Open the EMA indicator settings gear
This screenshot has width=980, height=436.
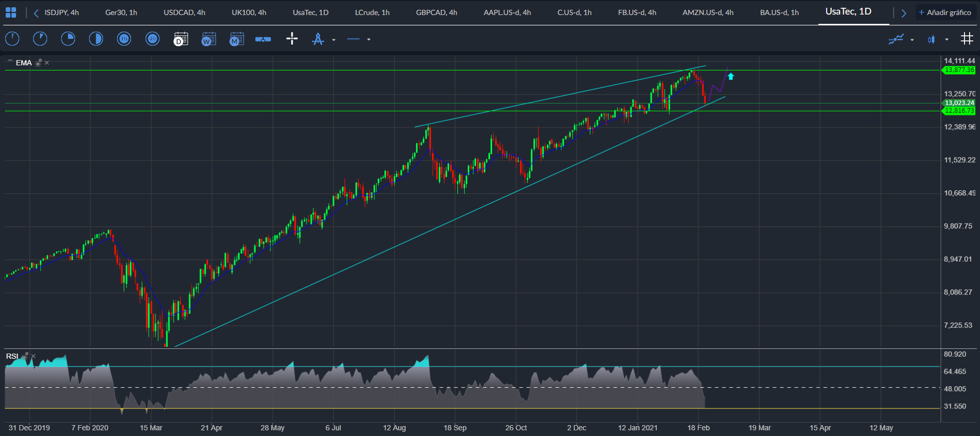[x=38, y=63]
